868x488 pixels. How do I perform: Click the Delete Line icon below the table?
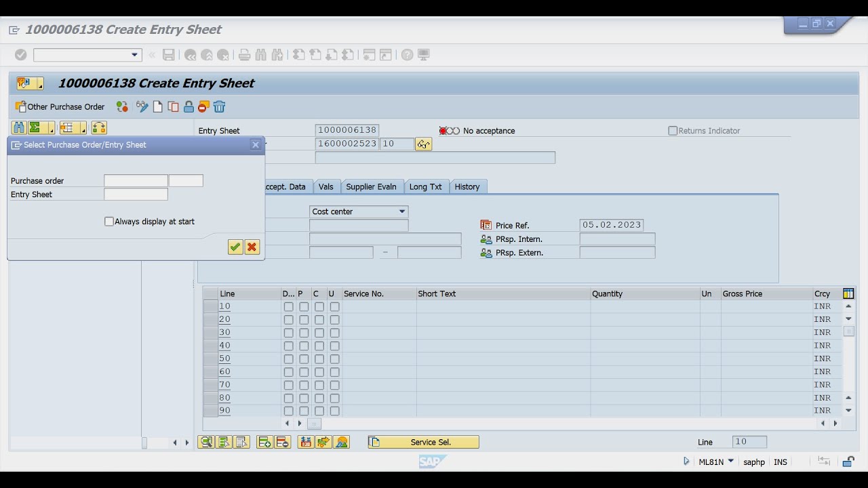tap(282, 442)
